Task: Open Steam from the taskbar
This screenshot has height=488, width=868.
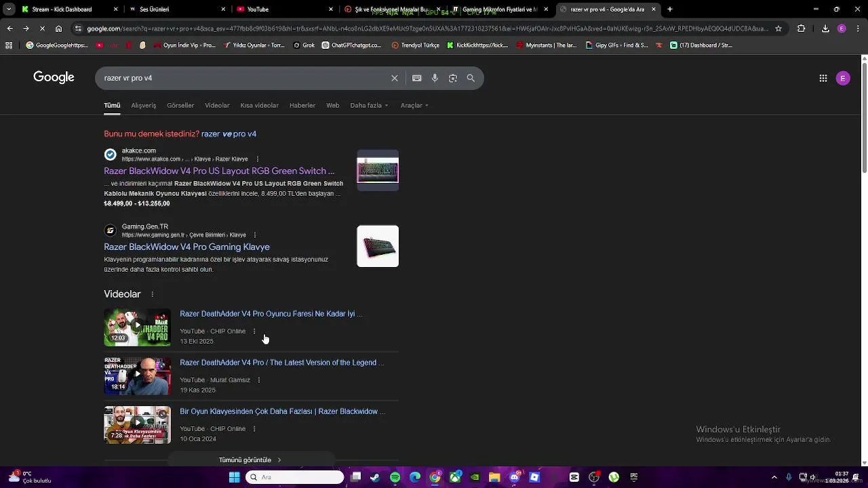Action: coord(375,477)
